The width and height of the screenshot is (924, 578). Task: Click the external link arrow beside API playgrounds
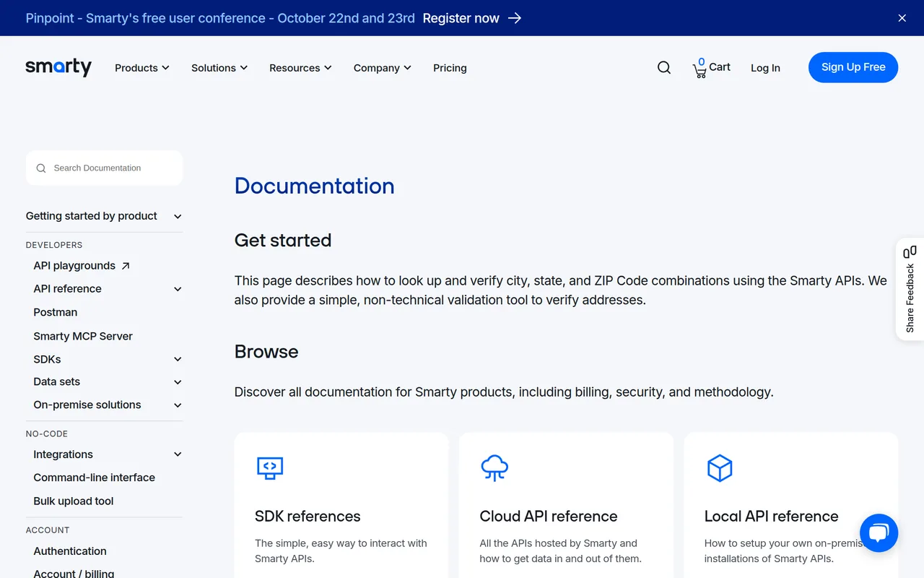(x=126, y=266)
